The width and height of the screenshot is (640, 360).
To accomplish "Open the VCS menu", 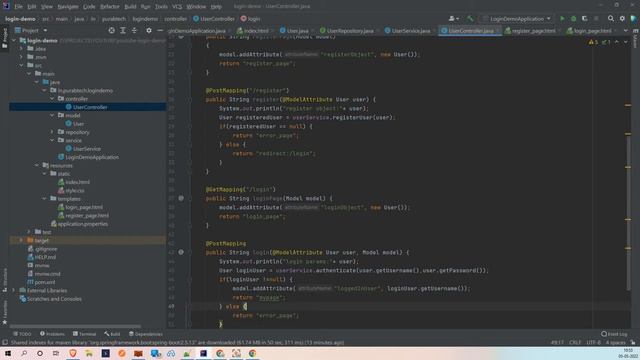I will [177, 7].
